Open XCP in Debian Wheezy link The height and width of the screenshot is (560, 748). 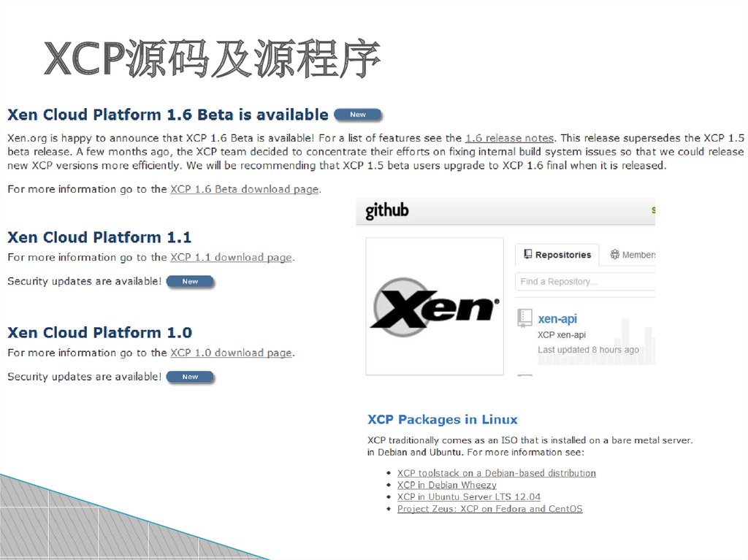pos(447,485)
